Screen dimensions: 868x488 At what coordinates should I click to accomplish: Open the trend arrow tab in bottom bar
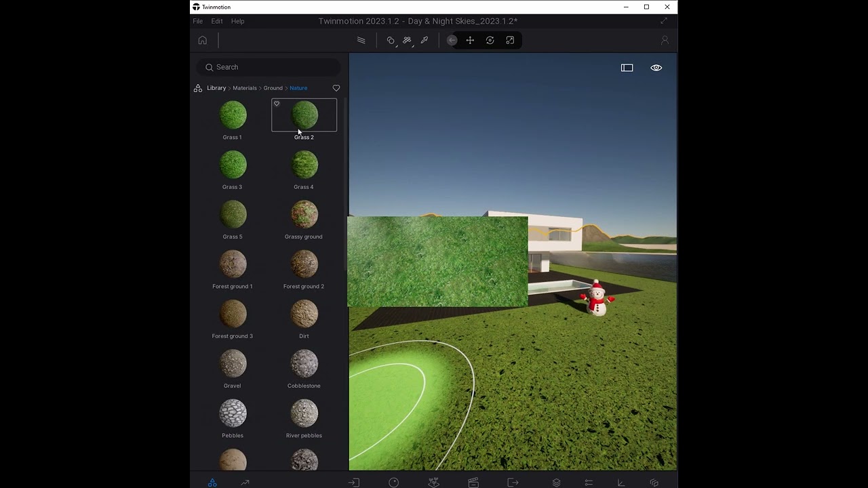click(x=245, y=483)
